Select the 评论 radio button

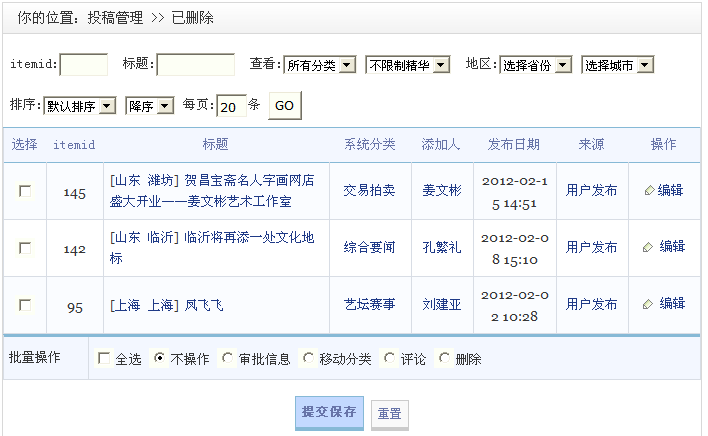pos(389,358)
